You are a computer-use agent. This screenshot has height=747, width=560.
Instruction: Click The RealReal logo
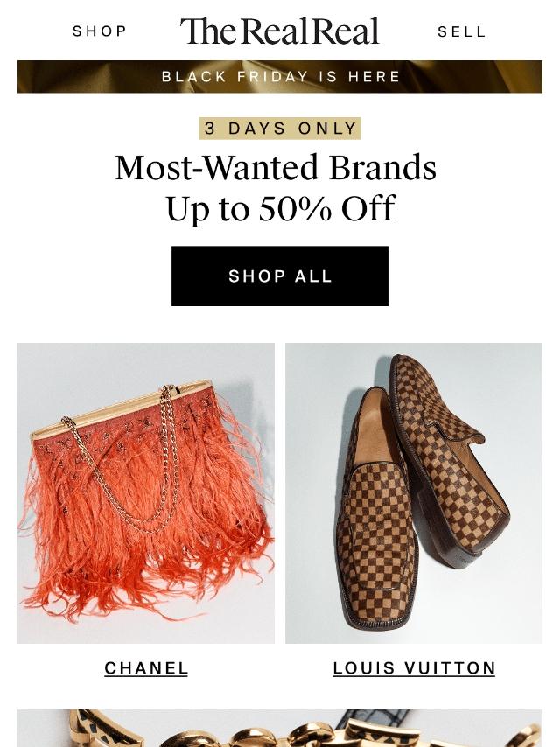279,31
